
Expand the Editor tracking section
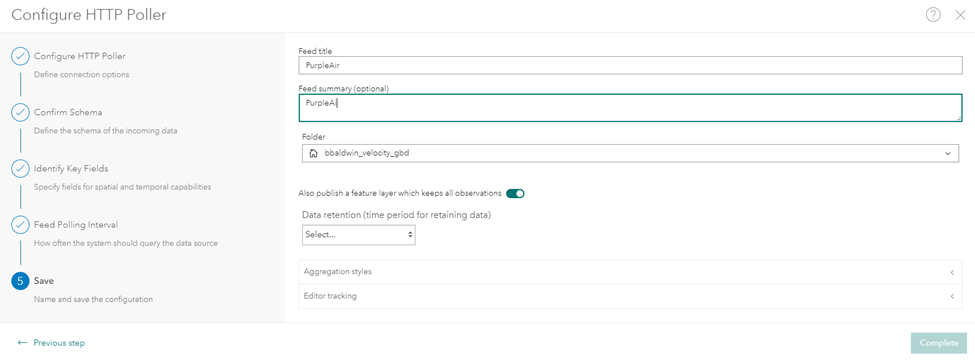point(631,296)
